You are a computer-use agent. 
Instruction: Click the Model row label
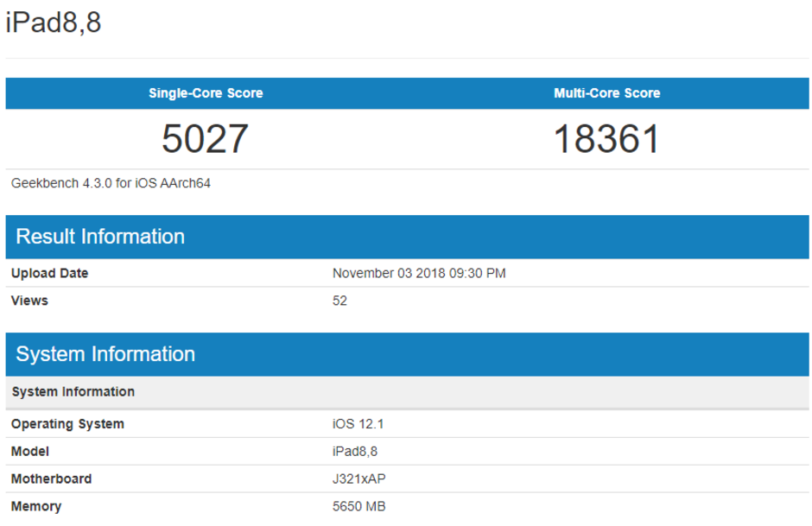[30, 452]
